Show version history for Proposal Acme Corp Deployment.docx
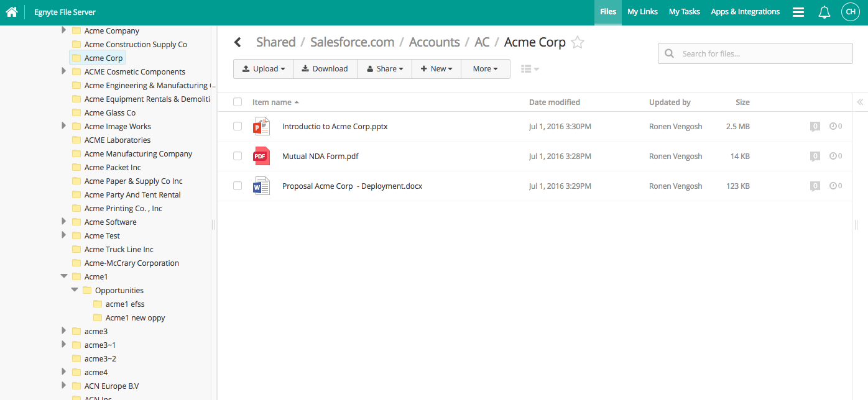 [x=836, y=186]
